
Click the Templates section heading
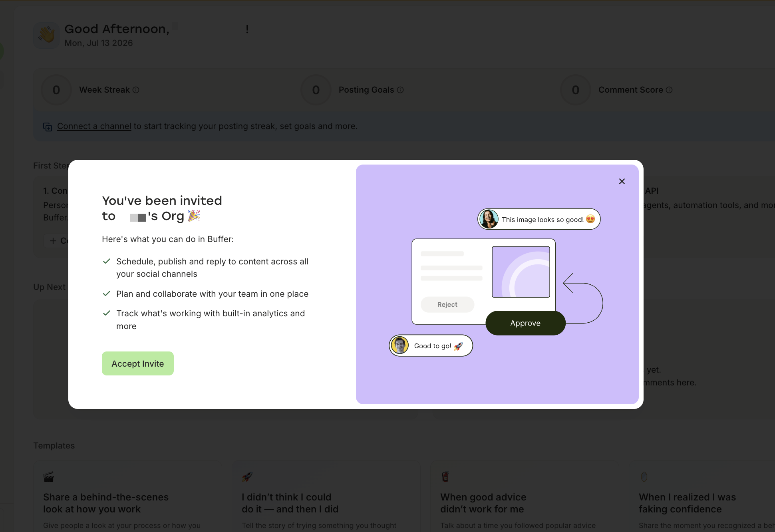coord(54,446)
